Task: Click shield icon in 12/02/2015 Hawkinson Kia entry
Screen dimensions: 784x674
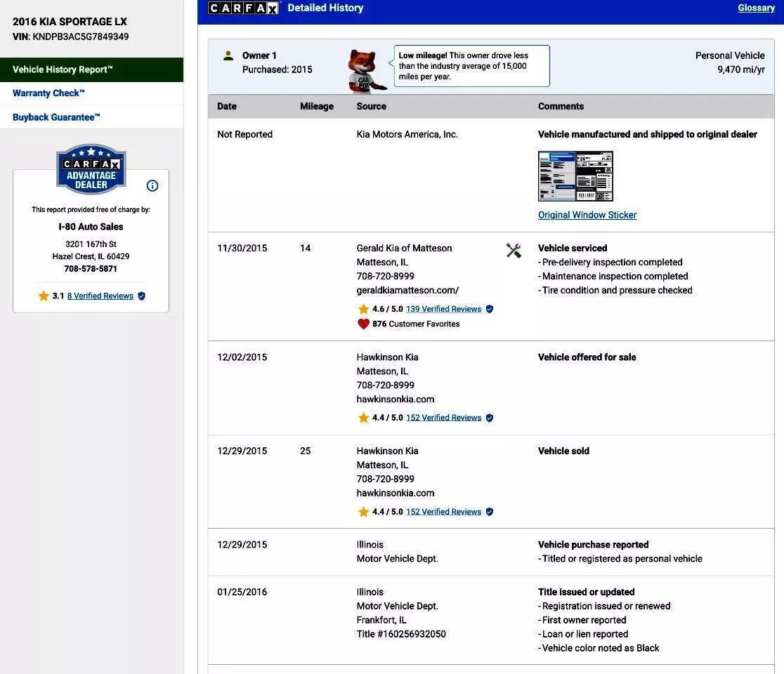Action: (490, 418)
